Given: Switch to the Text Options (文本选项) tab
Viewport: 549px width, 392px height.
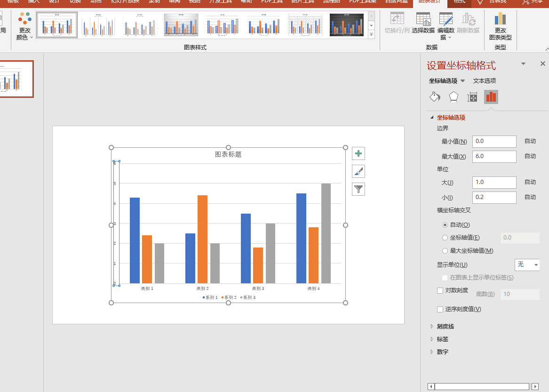Looking at the screenshot, I should 484,80.
